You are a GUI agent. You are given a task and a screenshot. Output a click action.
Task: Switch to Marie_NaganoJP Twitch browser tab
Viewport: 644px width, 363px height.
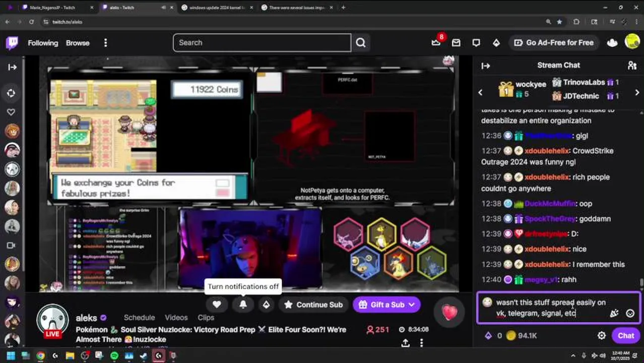coord(52,8)
